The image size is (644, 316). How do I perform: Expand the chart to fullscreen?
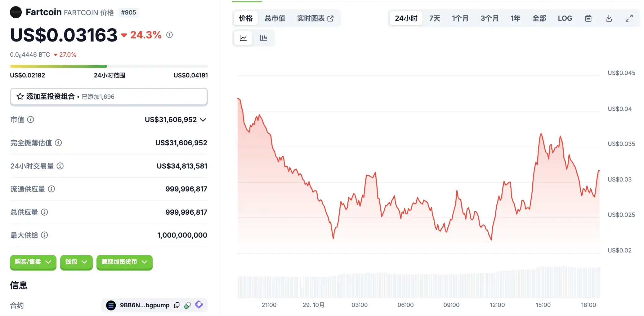pyautogui.click(x=629, y=18)
